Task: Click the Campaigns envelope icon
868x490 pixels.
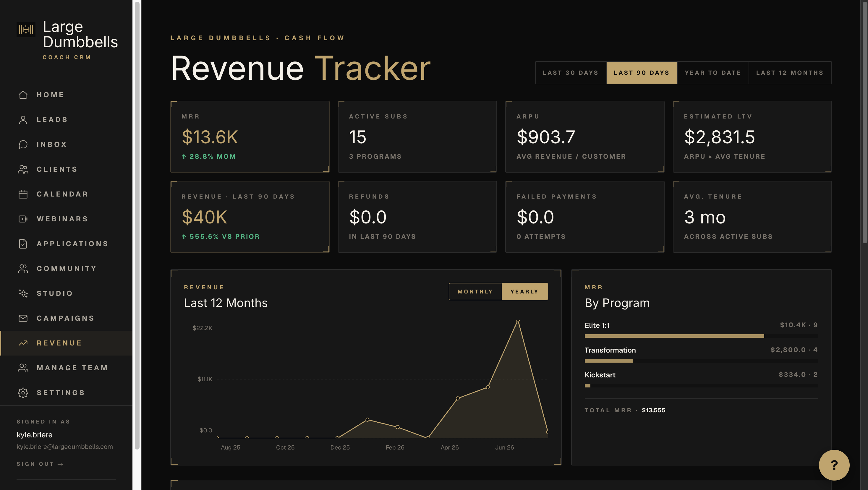Action: (x=23, y=318)
